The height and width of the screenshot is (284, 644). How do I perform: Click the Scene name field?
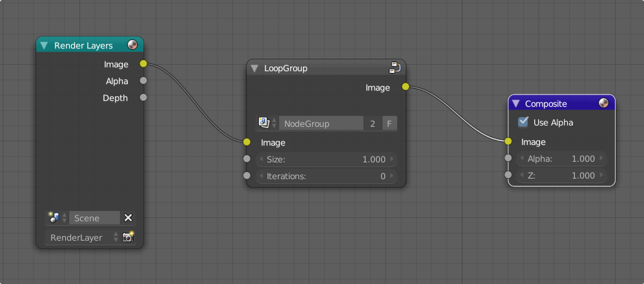pyautogui.click(x=94, y=218)
